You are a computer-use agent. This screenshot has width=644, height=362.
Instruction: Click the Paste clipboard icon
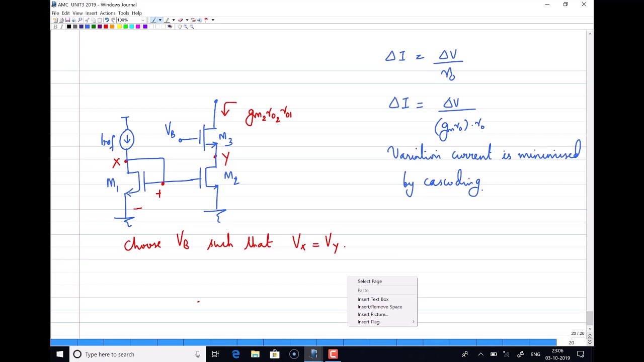(x=100, y=20)
